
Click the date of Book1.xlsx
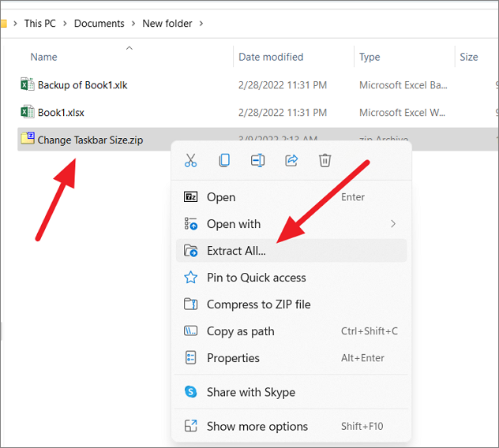click(283, 113)
